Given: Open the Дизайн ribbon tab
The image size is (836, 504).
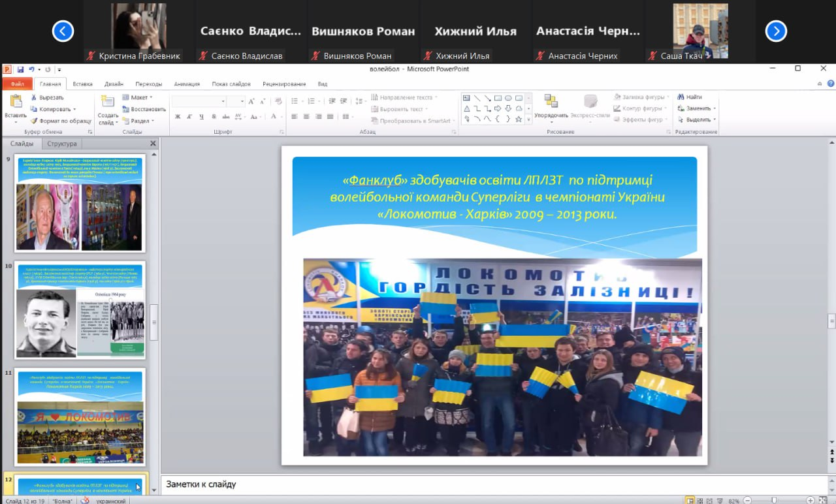Looking at the screenshot, I should coord(114,84).
